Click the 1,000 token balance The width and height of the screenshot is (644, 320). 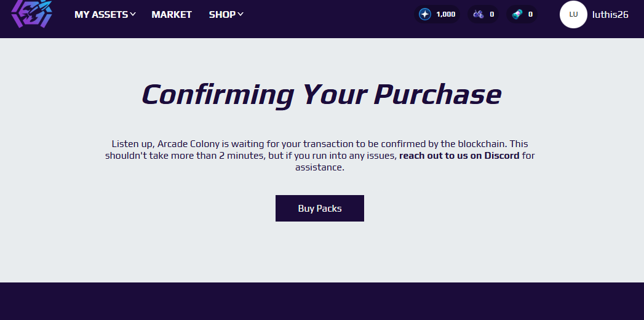point(445,14)
